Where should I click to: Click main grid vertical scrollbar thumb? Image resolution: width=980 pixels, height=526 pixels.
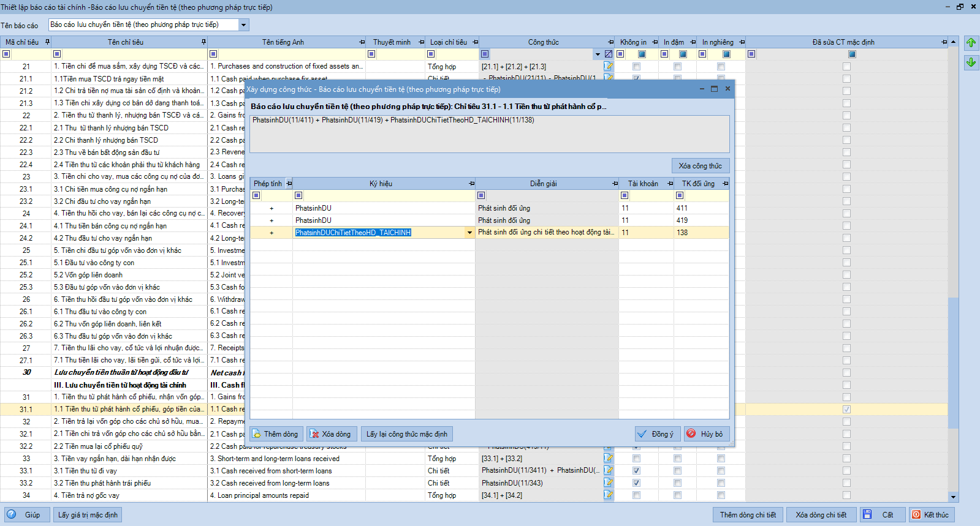click(953, 363)
